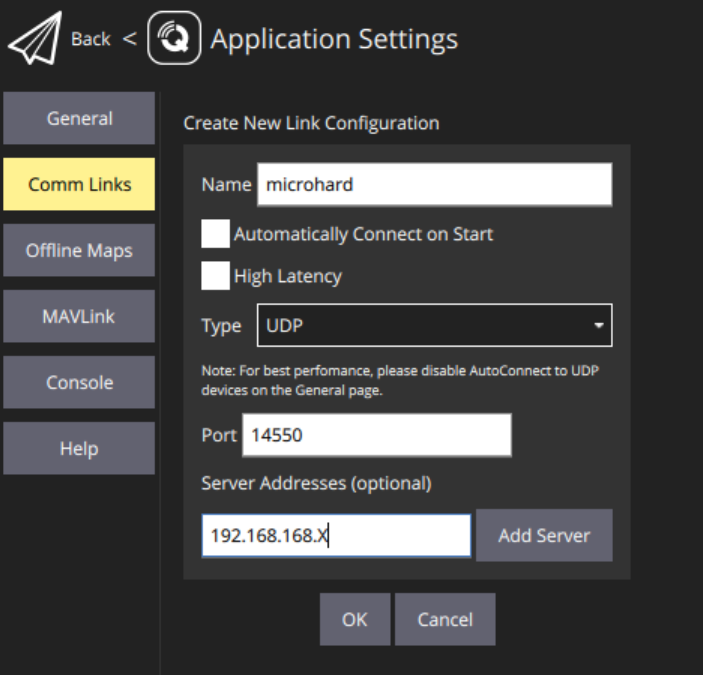Open the General settings tab

pyautogui.click(x=79, y=118)
